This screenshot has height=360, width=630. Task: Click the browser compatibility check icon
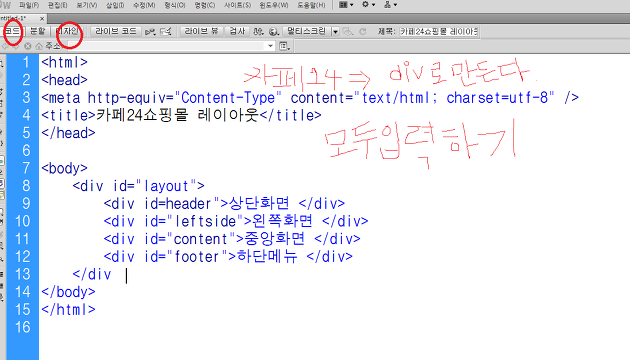[x=150, y=32]
